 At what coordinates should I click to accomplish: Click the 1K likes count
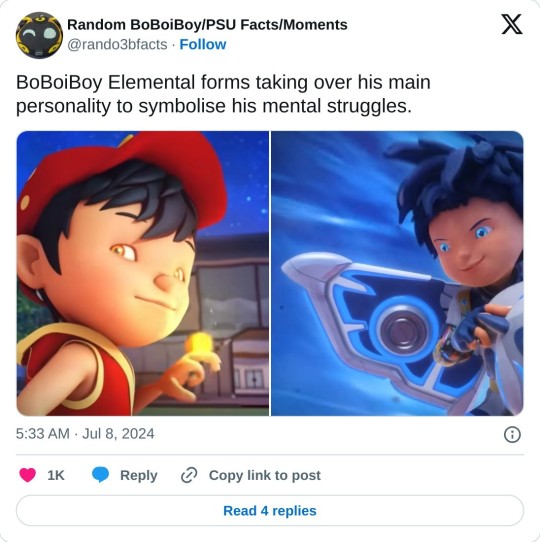(56, 475)
